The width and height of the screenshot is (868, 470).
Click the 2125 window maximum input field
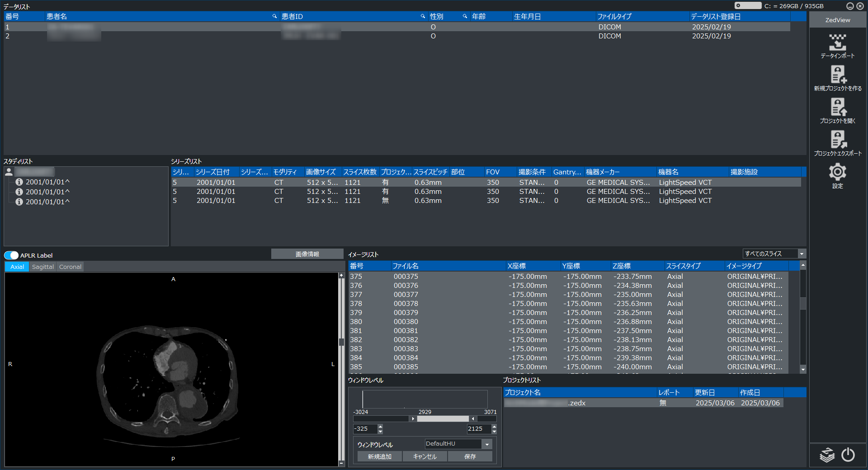coord(479,429)
